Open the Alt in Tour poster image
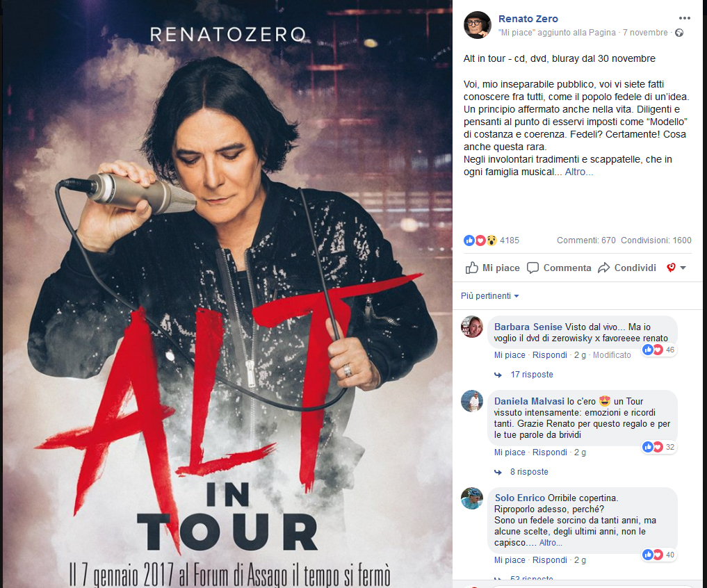This screenshot has width=707, height=588. click(x=227, y=294)
